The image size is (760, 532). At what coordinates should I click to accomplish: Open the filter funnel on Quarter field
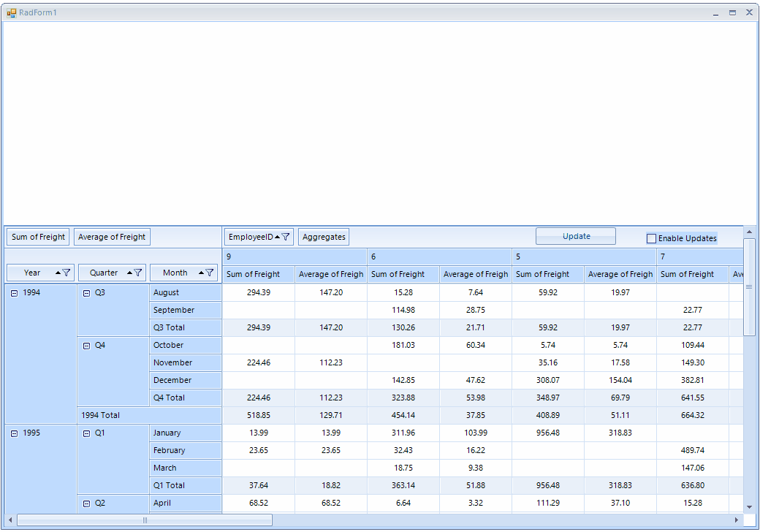point(138,273)
